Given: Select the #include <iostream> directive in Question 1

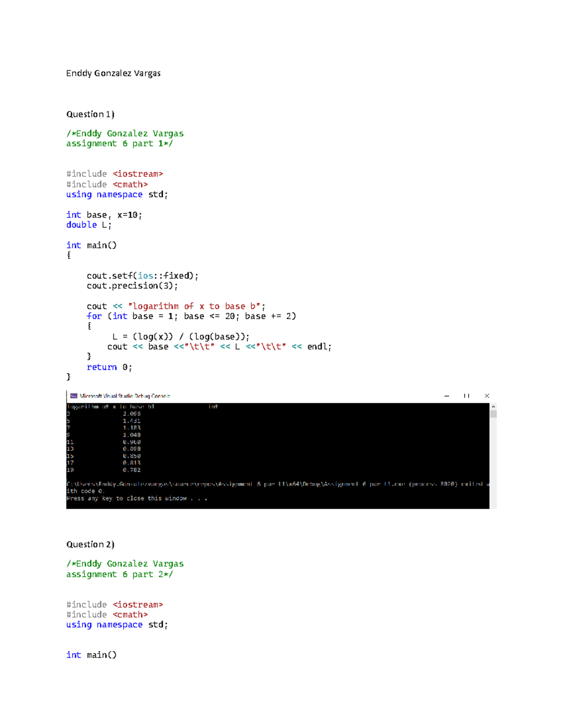Looking at the screenshot, I should (x=114, y=173).
